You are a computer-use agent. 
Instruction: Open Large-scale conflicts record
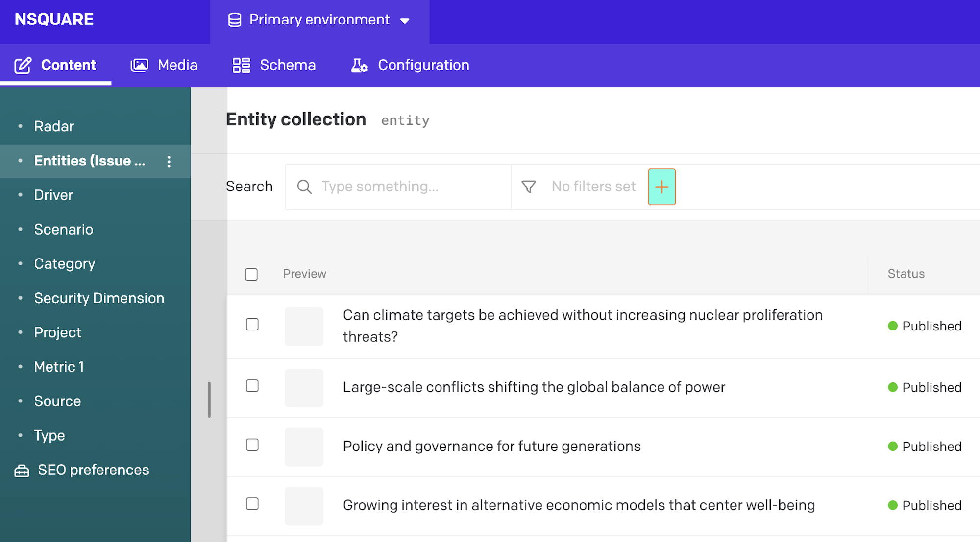tap(534, 387)
